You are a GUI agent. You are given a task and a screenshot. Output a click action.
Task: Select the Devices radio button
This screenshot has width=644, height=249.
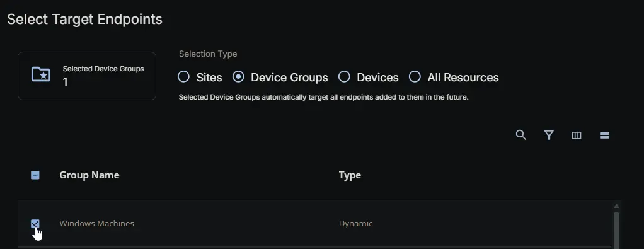[344, 77]
